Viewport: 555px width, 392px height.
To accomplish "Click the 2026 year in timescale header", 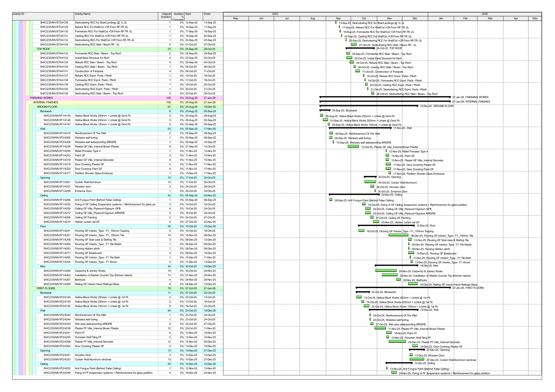I will (484, 14).
